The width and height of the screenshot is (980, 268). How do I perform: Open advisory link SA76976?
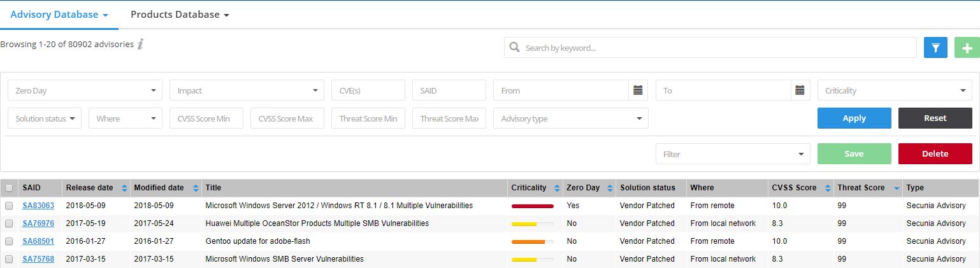pyautogui.click(x=38, y=223)
